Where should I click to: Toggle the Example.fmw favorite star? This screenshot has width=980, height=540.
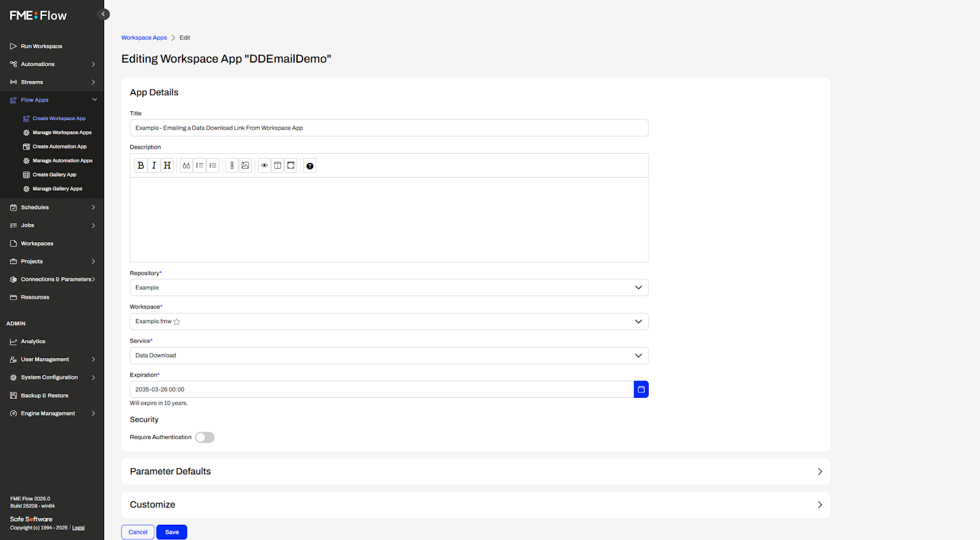(177, 322)
